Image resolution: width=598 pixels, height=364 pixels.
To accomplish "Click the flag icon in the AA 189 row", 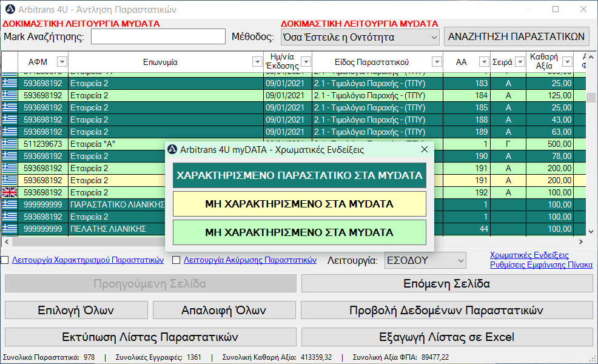I will tap(10, 132).
